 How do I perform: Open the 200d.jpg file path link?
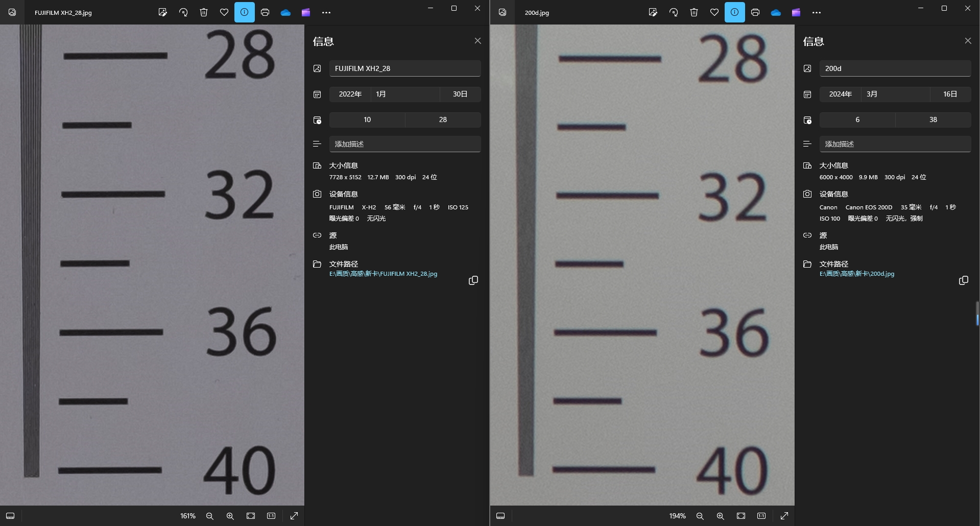(x=857, y=274)
